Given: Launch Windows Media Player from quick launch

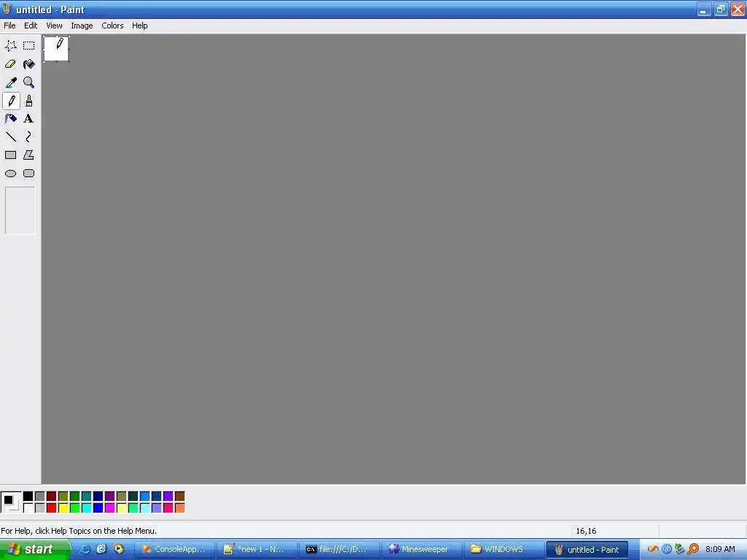Looking at the screenshot, I should click(118, 549).
